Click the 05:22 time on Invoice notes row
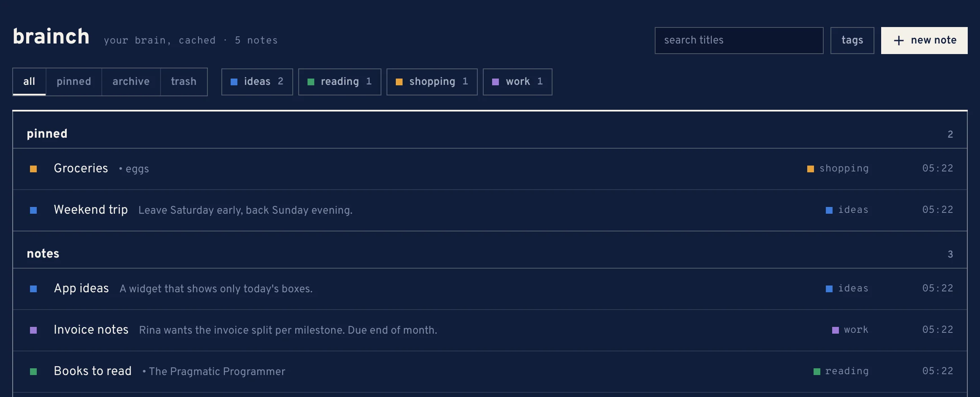 938,330
